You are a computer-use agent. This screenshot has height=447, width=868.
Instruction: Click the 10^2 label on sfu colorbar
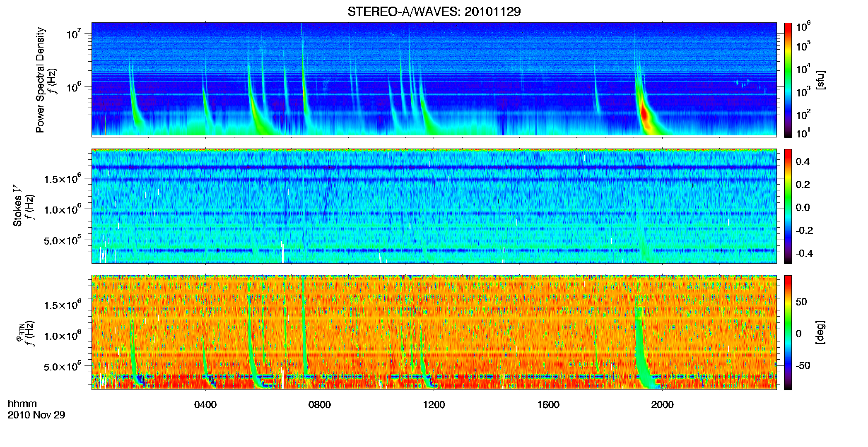click(803, 114)
